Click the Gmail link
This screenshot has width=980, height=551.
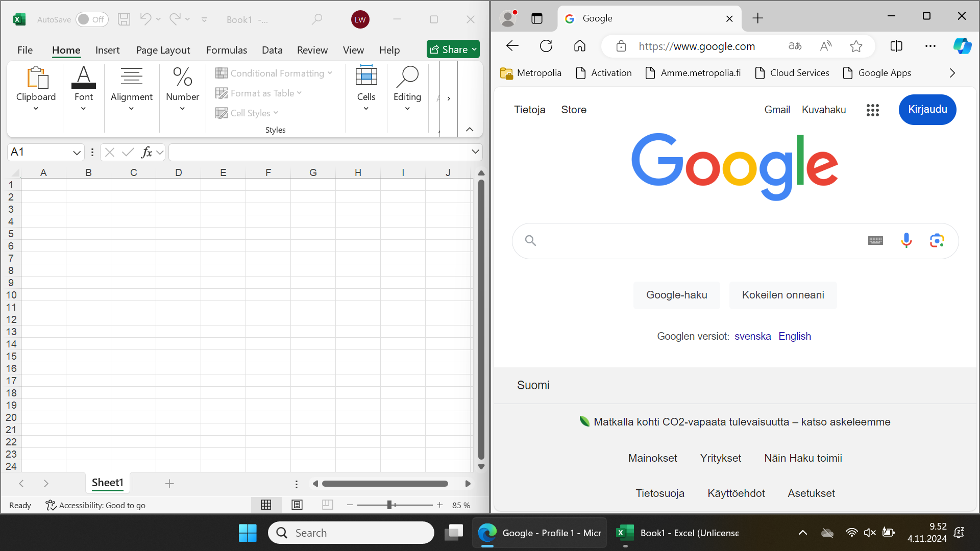(777, 110)
